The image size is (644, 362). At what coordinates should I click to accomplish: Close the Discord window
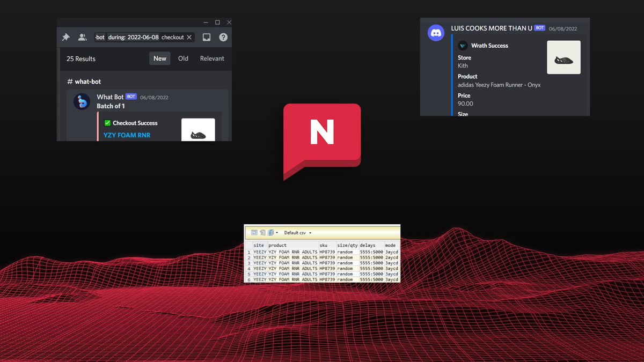tap(229, 22)
